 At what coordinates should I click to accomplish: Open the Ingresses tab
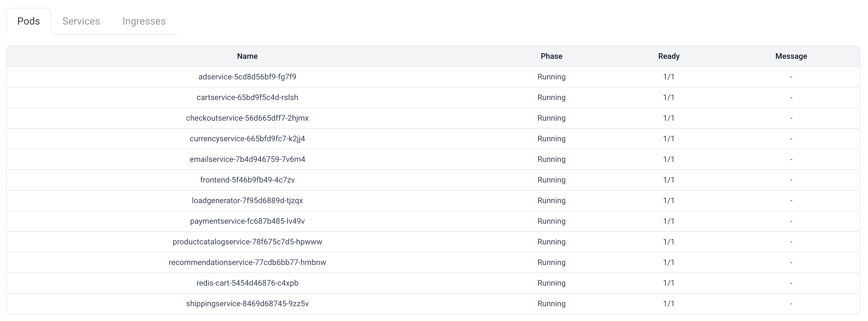point(144,21)
